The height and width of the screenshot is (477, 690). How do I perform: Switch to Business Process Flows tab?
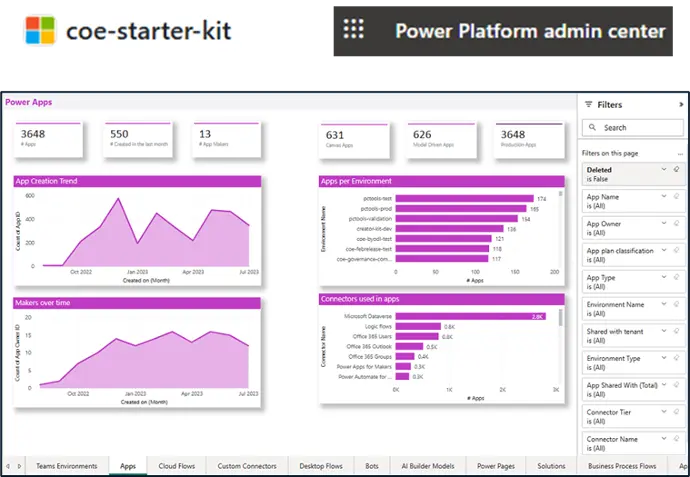622,466
